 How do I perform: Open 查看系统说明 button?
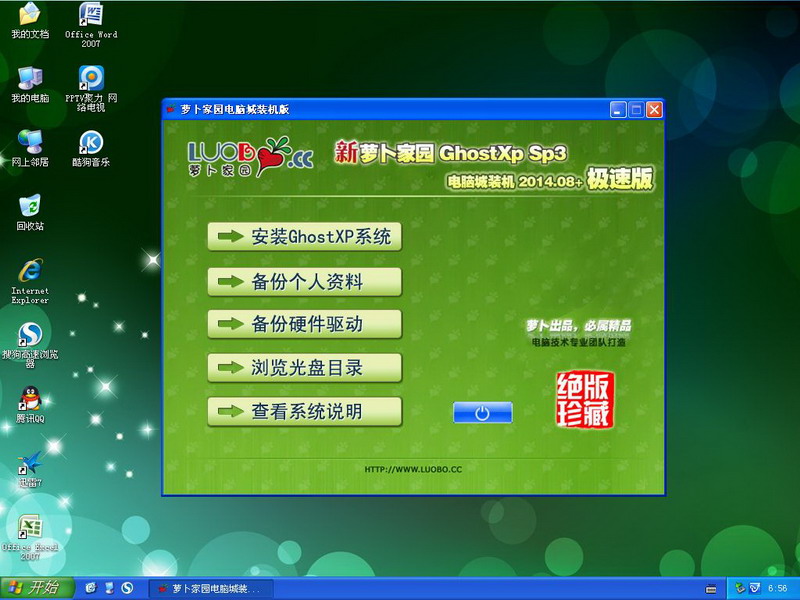pyautogui.click(x=305, y=411)
